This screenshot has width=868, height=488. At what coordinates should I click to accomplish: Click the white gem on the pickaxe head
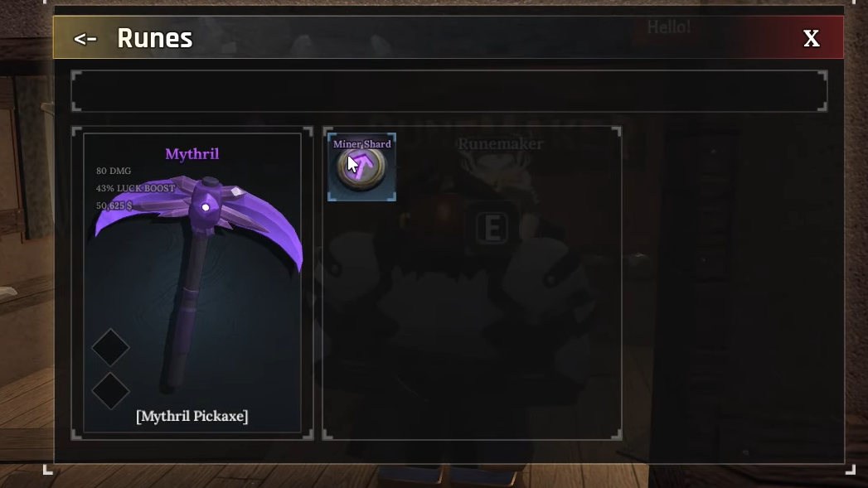(x=206, y=207)
